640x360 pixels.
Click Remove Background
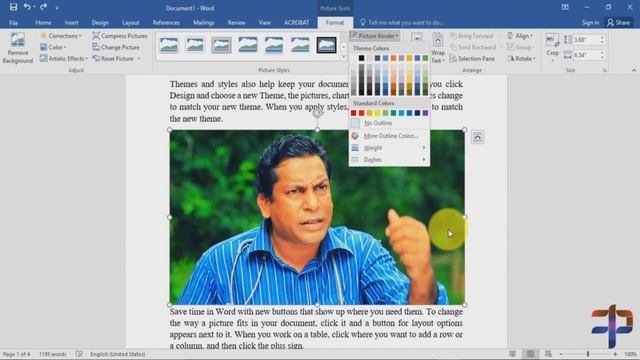(x=18, y=48)
